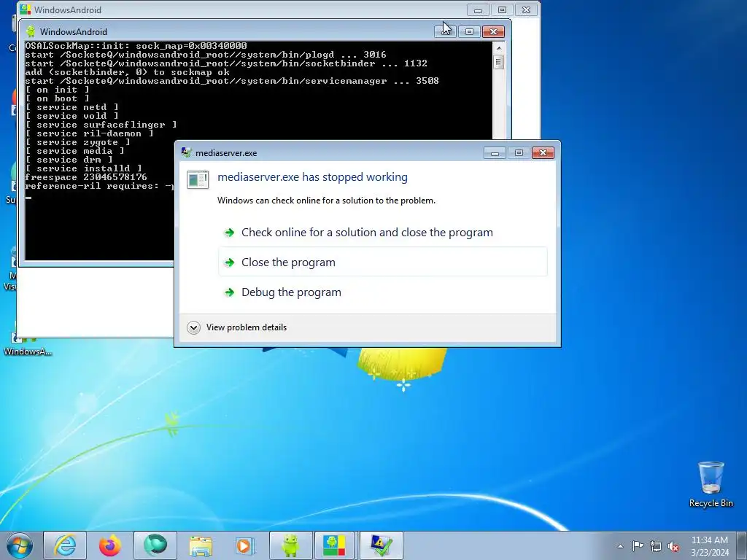Maximize the outer WindowsAndroid window
Screen dimensions: 747x560
(502, 9)
